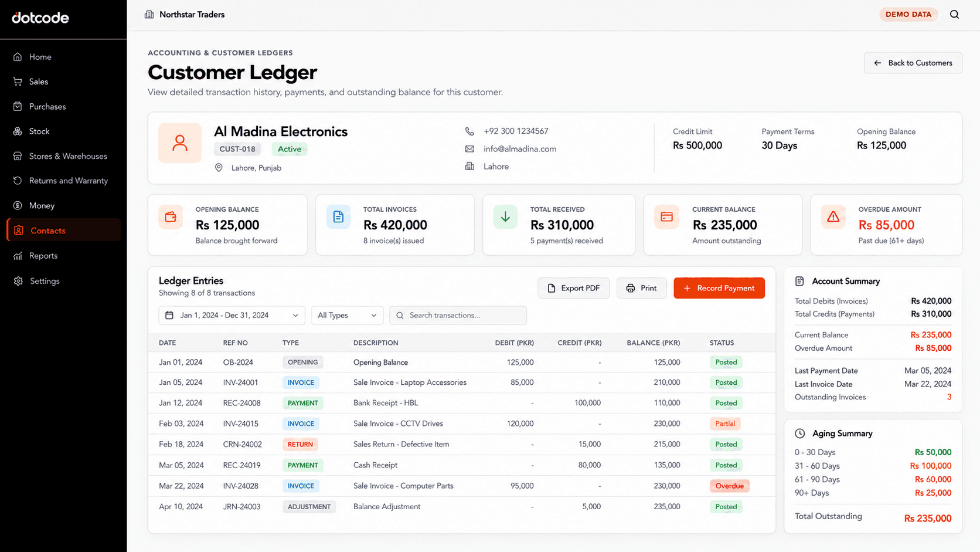Viewport: 980px width, 552px height.
Task: Click the Partial status on the INV-24015 row
Action: (x=725, y=424)
